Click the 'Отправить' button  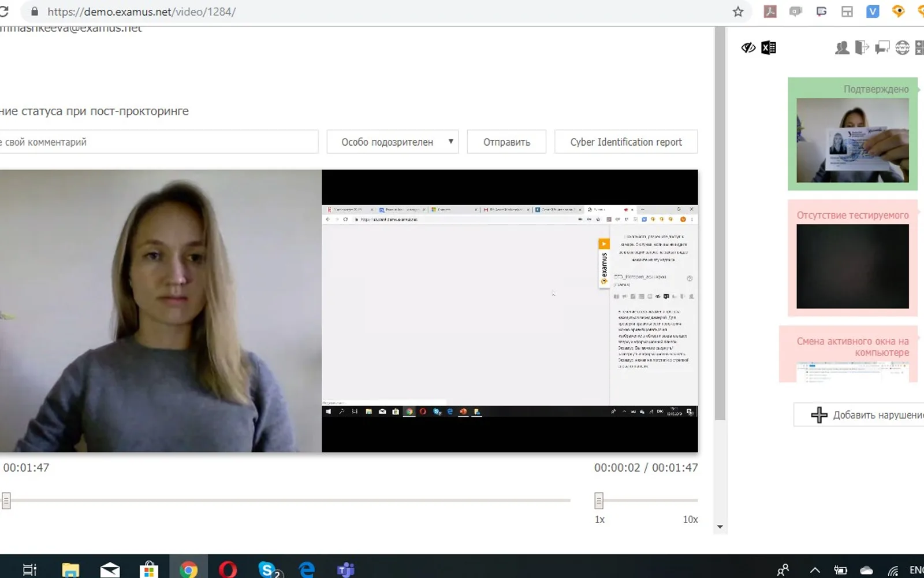[506, 142]
